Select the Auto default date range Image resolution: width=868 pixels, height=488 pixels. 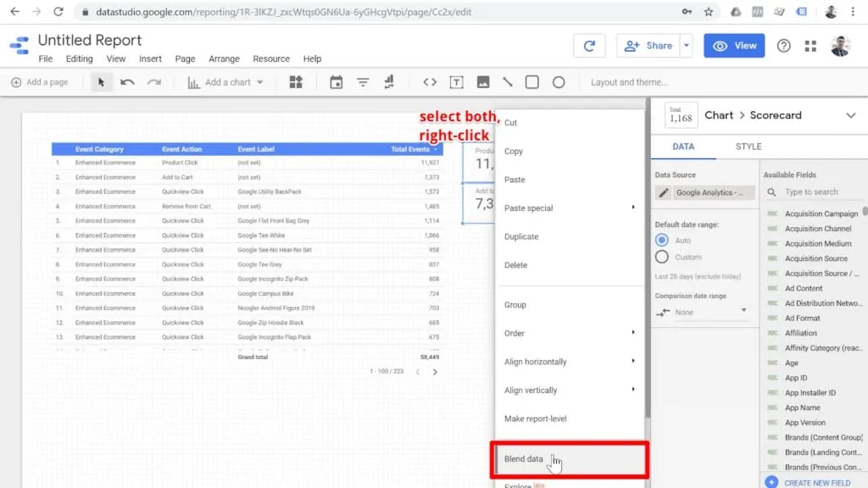tap(662, 240)
